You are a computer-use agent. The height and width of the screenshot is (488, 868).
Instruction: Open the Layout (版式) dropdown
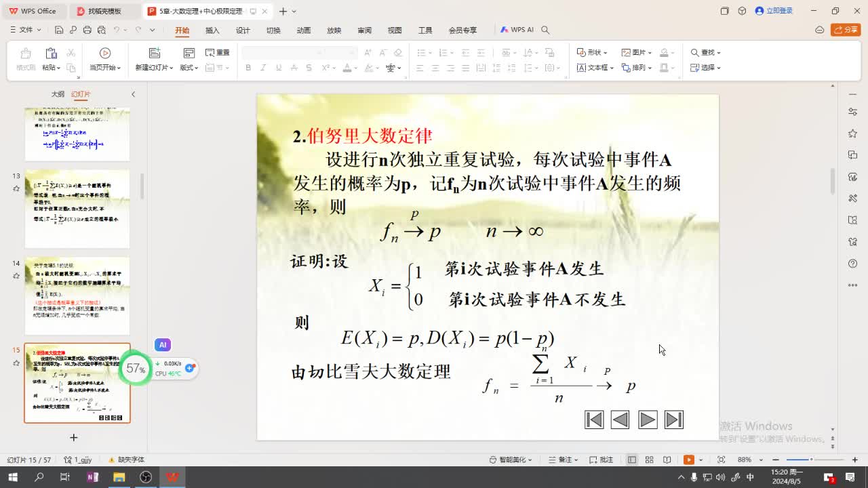pyautogui.click(x=189, y=68)
